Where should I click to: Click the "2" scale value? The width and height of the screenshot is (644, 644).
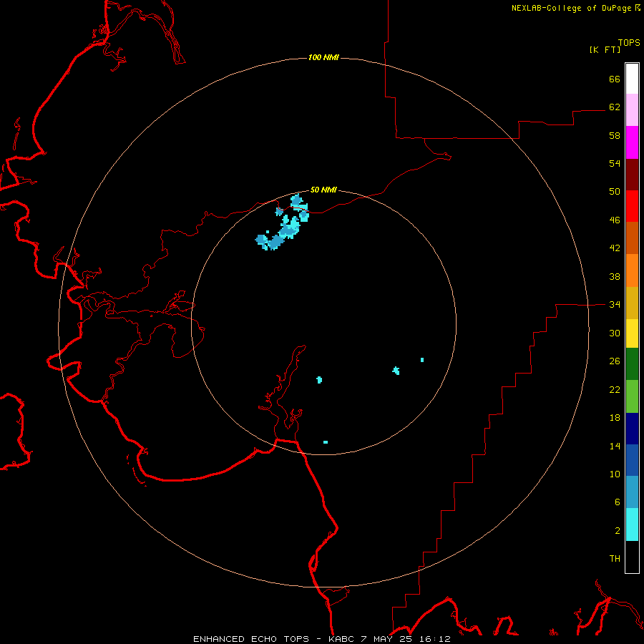(618, 531)
